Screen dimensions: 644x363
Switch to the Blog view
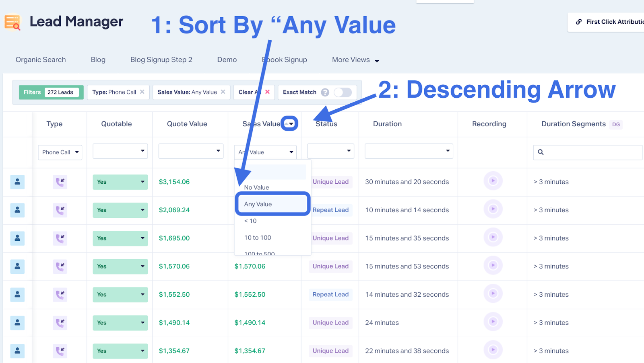[98, 60]
